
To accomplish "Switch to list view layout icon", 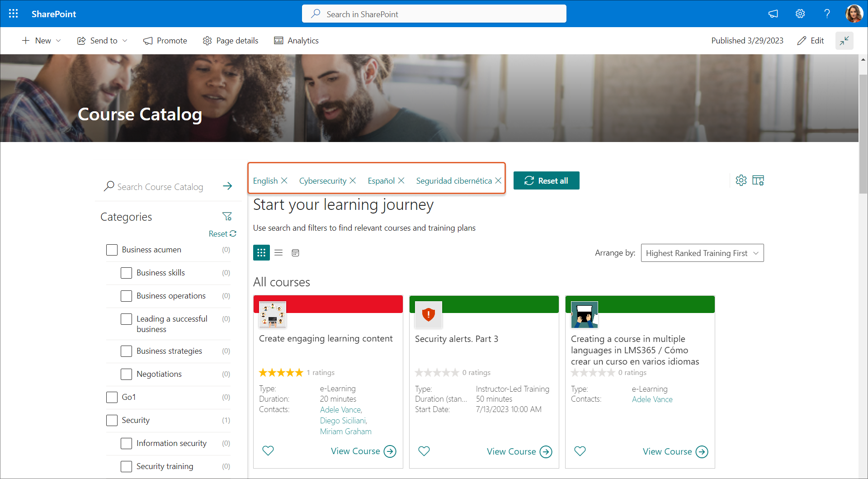I will (x=278, y=253).
